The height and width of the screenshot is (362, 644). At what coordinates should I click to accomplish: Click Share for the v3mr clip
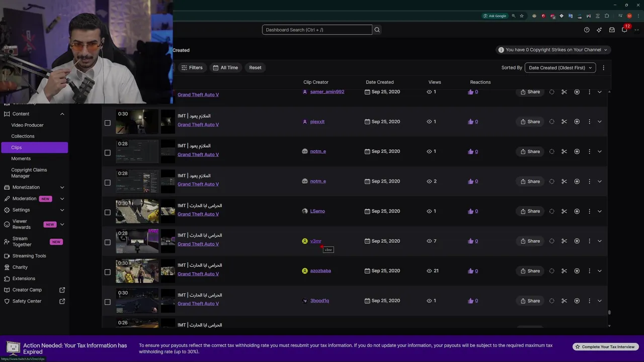coord(530,241)
